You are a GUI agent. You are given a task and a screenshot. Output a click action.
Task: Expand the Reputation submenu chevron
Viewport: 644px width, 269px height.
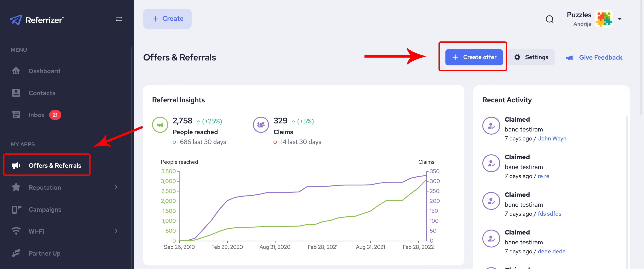[x=116, y=187]
